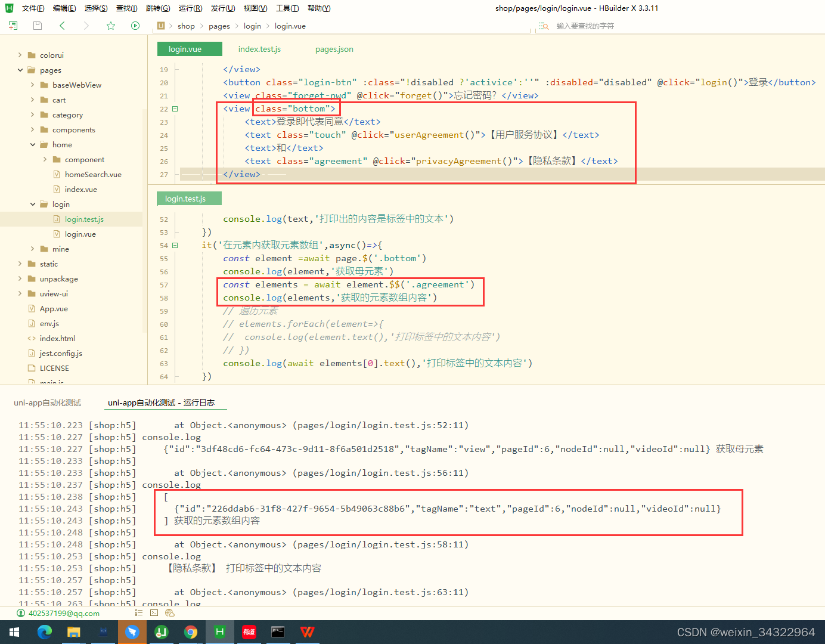Open the 跳转(G) menu
The height and width of the screenshot is (644, 825).
point(158,8)
